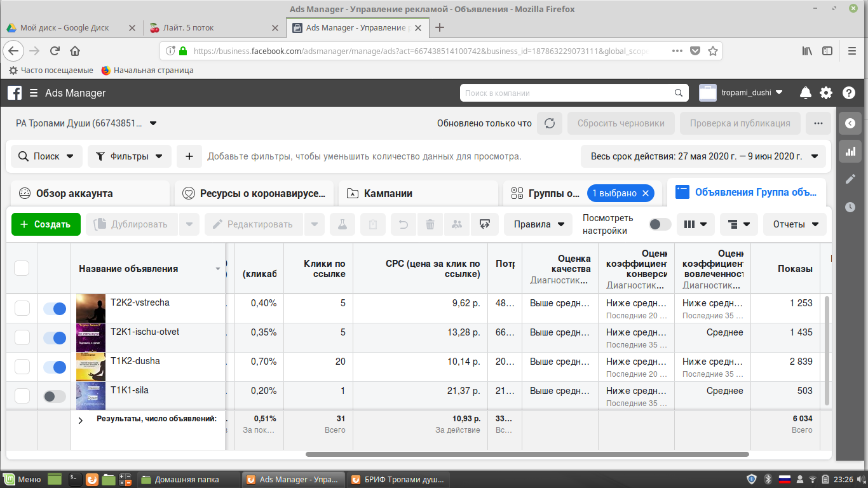Viewport: 868px width, 488px height.
Task: Open the tropami_dushi profile dropdown
Action: [741, 93]
